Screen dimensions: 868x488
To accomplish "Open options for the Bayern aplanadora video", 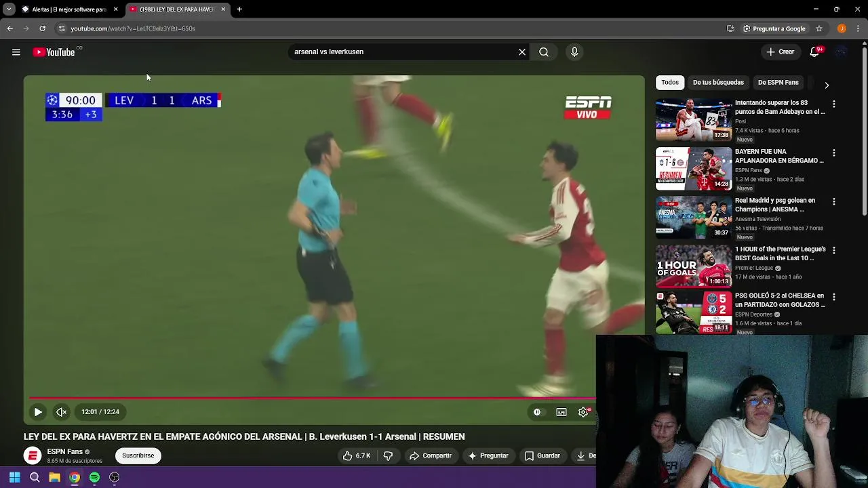I will tap(834, 153).
